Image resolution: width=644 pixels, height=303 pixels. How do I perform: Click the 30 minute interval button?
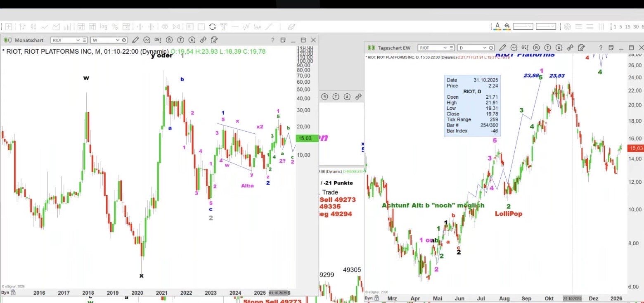[x=635, y=27]
